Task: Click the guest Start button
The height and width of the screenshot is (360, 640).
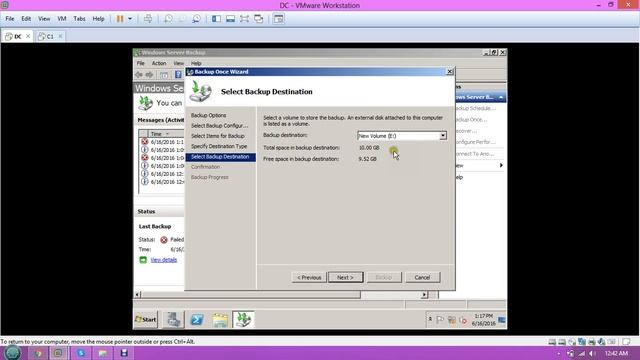Action: pyautogui.click(x=146, y=320)
